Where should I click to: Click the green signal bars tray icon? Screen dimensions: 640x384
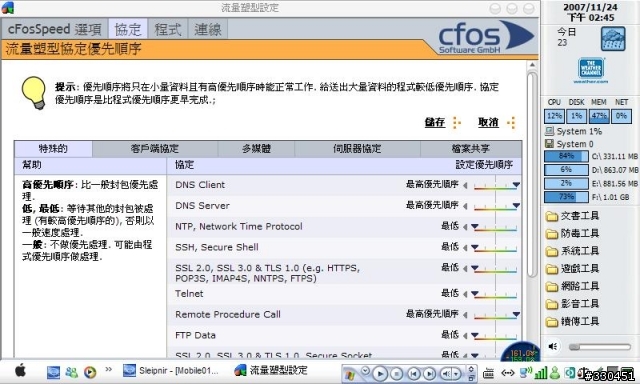(x=541, y=372)
